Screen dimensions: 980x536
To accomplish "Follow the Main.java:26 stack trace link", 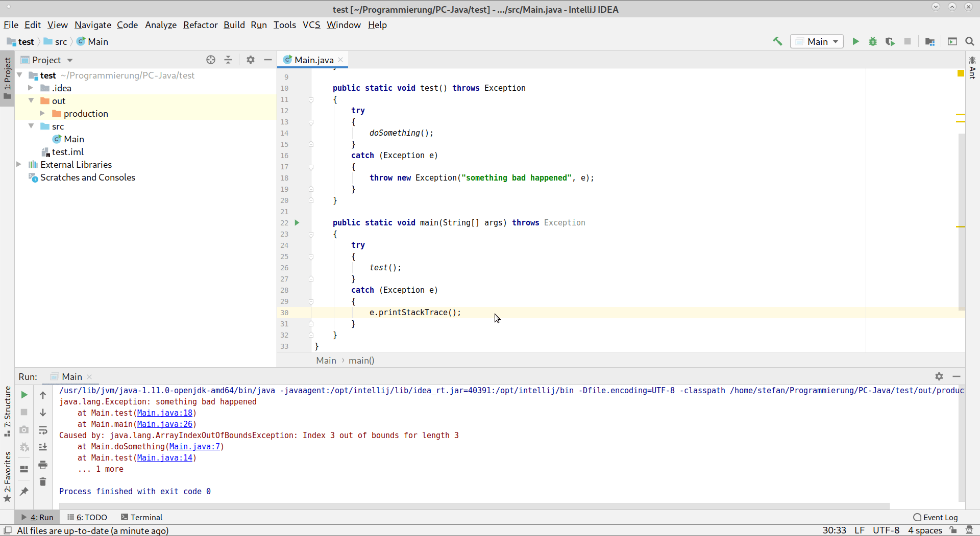I will [165, 424].
